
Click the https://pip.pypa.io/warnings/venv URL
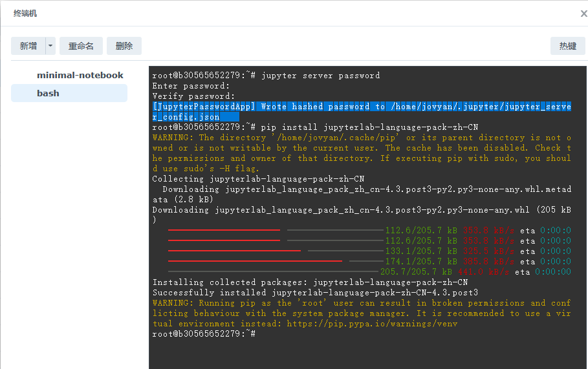pyautogui.click(x=372, y=324)
